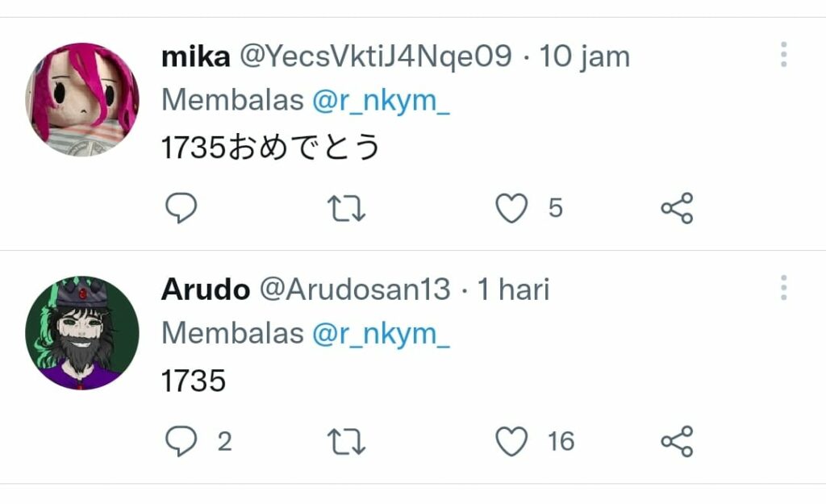
Task: Open tweet via 1 hari timestamp
Action: [513, 289]
